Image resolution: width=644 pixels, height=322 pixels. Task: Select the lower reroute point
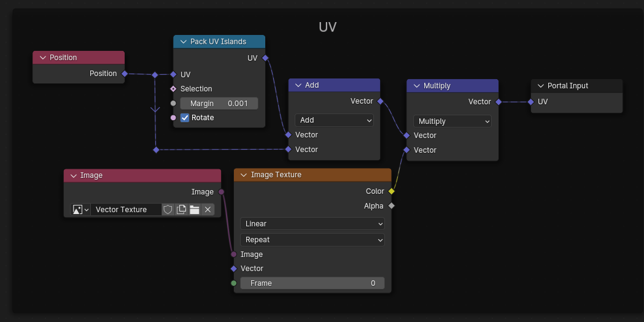(156, 150)
